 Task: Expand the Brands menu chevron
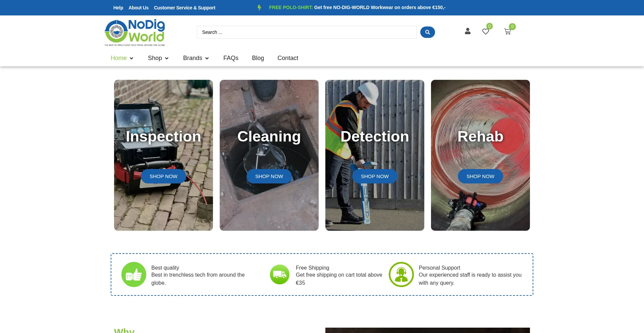pos(207,58)
